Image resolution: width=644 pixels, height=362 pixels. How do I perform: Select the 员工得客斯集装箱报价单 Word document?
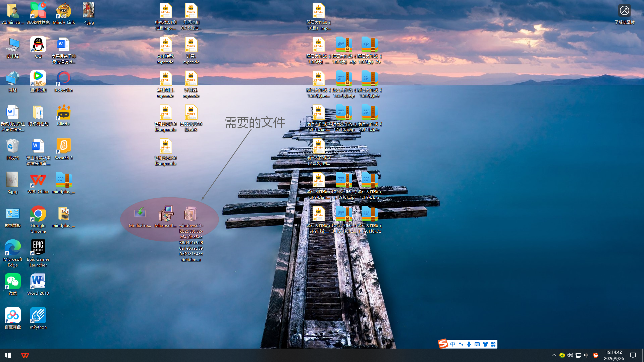38,152
